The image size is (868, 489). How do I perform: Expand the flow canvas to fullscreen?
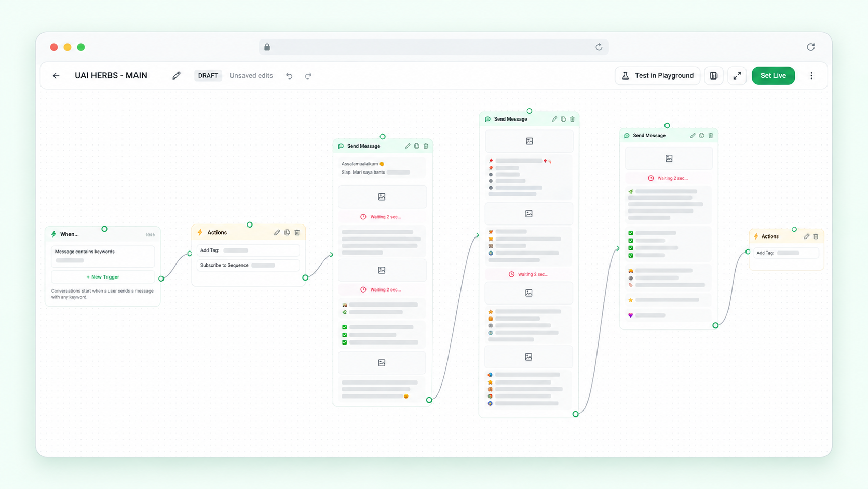pyautogui.click(x=737, y=76)
